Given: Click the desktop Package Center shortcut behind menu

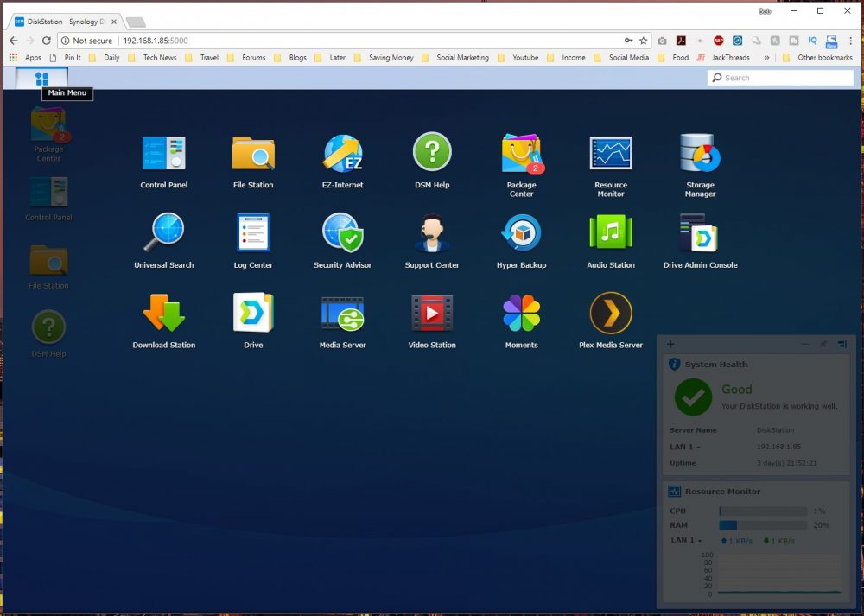Looking at the screenshot, I should [48, 134].
